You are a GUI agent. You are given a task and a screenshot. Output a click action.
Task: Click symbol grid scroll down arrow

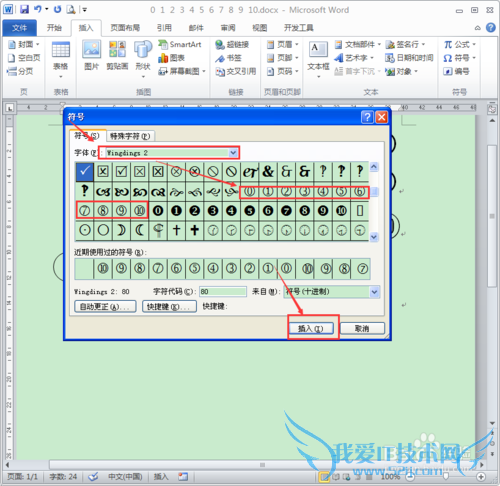[374, 237]
